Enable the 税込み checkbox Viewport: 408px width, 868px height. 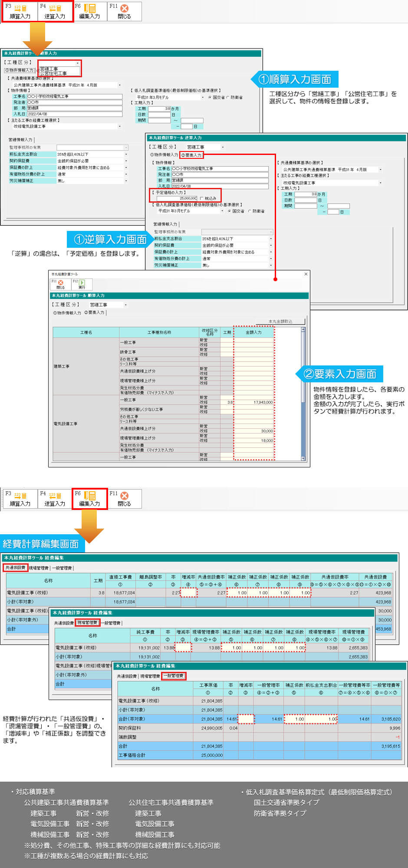[x=202, y=198]
